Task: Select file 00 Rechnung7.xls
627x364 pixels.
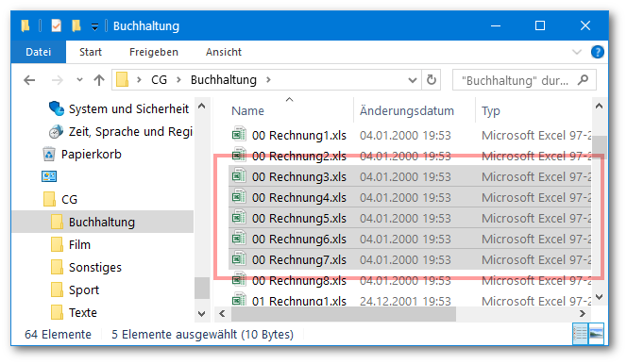Action: coord(299,260)
